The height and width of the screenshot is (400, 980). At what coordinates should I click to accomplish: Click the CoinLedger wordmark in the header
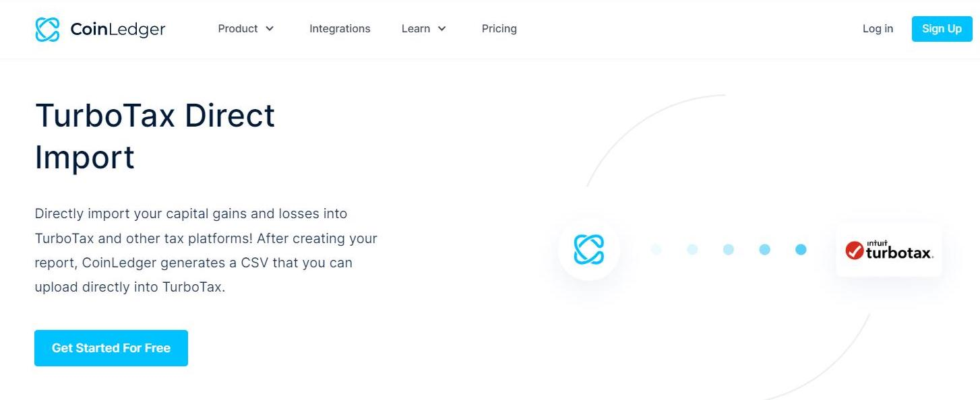[x=118, y=29]
